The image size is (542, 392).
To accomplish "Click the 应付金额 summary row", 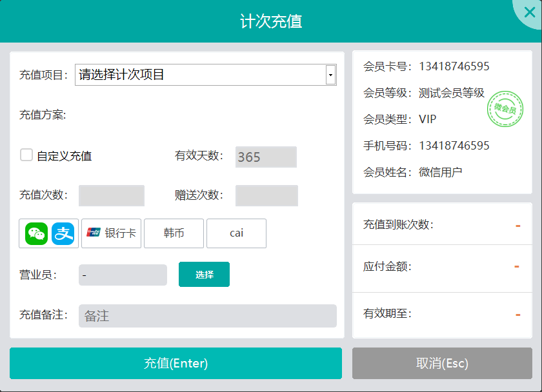I will pyautogui.click(x=442, y=266).
